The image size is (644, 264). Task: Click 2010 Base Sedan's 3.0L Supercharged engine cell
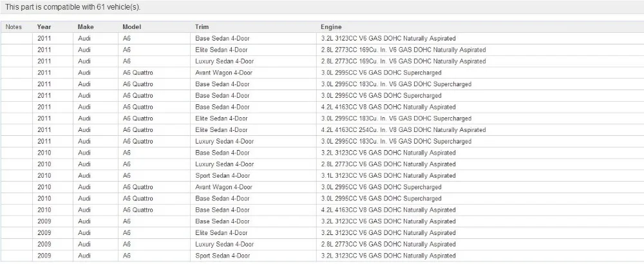coord(381,199)
